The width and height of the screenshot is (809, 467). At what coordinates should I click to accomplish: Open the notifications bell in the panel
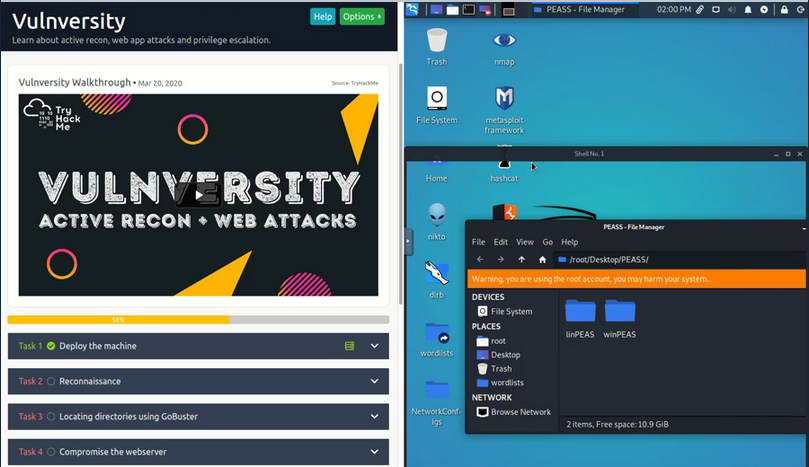pos(748,9)
